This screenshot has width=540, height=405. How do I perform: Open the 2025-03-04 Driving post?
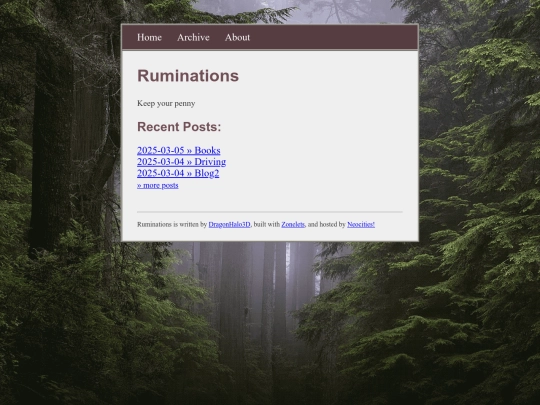pos(181,162)
